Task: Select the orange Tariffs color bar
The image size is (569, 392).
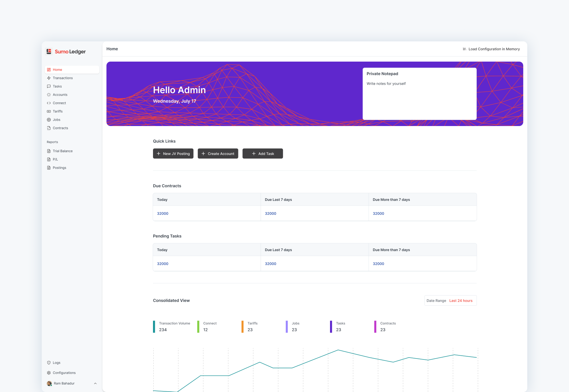Action: click(x=242, y=327)
